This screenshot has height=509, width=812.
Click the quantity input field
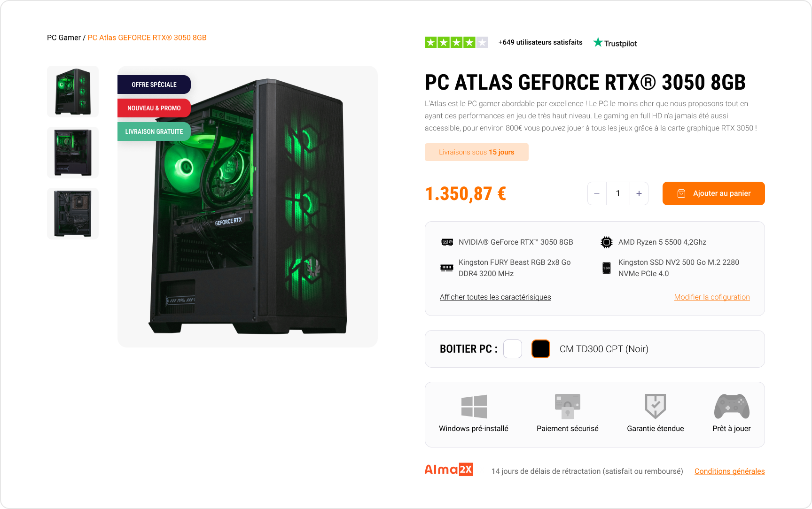(x=618, y=193)
